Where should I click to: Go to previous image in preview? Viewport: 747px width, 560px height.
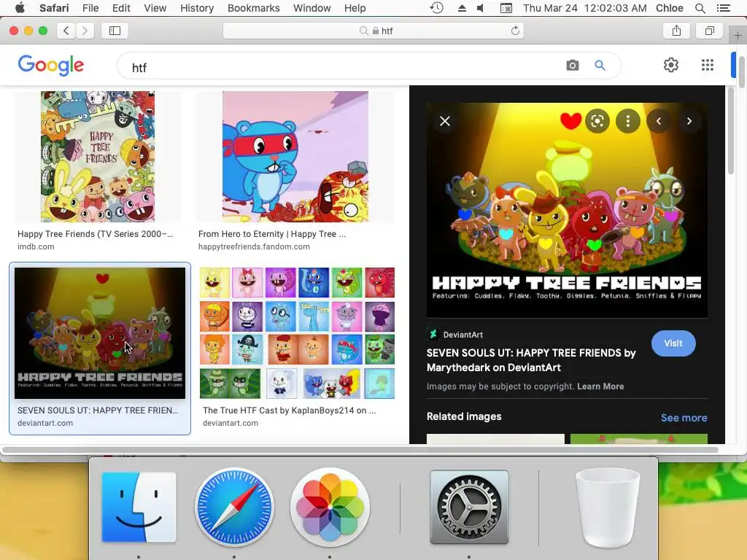point(659,121)
